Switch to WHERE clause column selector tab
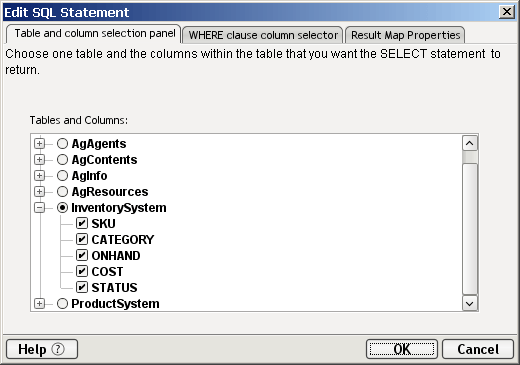 pyautogui.click(x=263, y=35)
